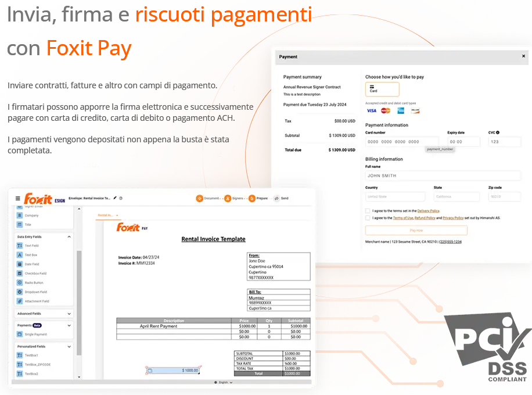Choose Card as payment method
Image resolution: width=532 pixels, height=395 pixels.
pos(382,89)
